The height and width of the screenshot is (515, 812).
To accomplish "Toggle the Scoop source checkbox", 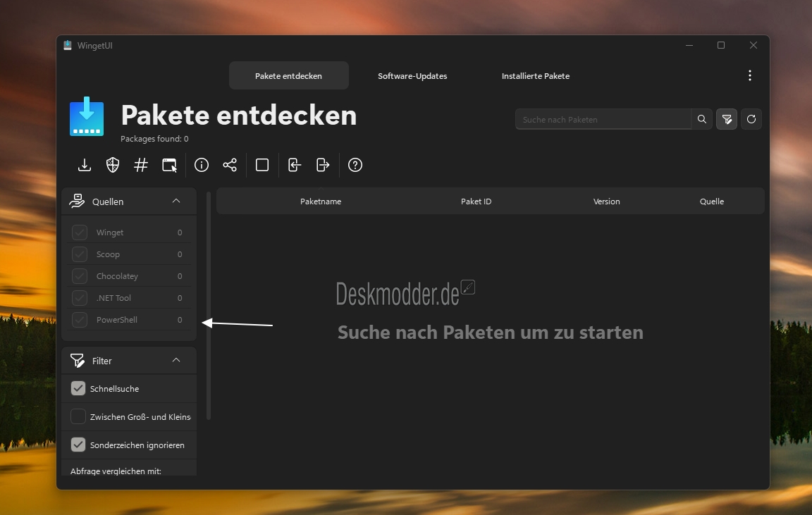I will pyautogui.click(x=79, y=254).
